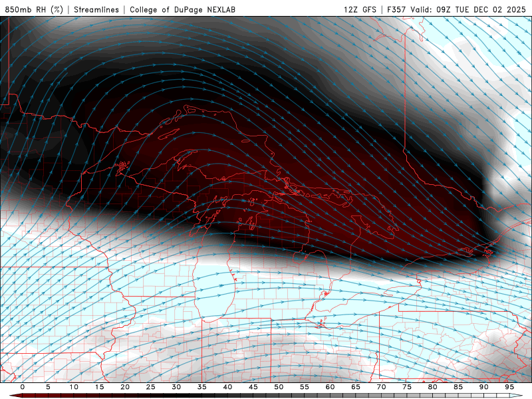
Task: Click the "850mb RH (%)" title text
Action: [x=34, y=9]
